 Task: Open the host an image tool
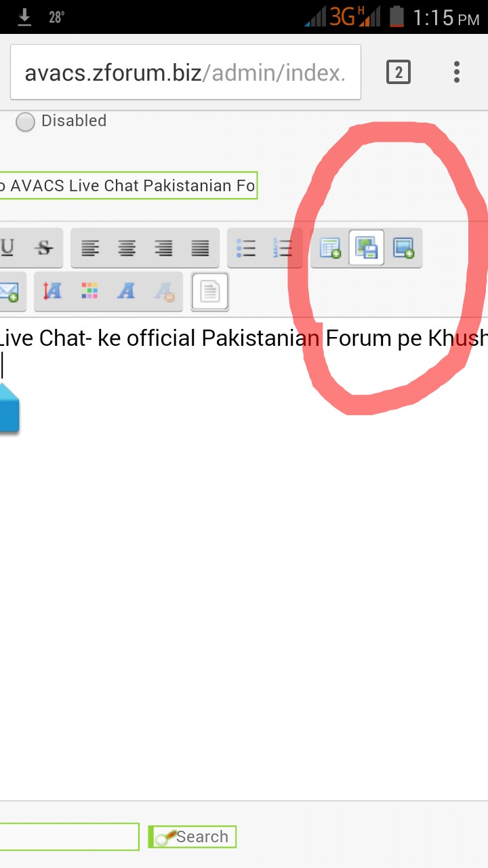367,248
